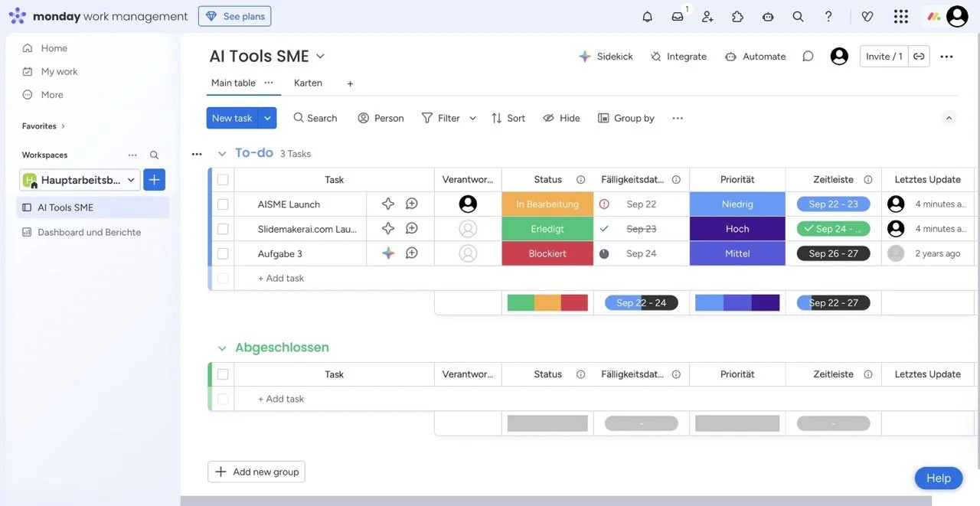Open the apps marketplace puzzle icon
The image size is (980, 506).
737,15
